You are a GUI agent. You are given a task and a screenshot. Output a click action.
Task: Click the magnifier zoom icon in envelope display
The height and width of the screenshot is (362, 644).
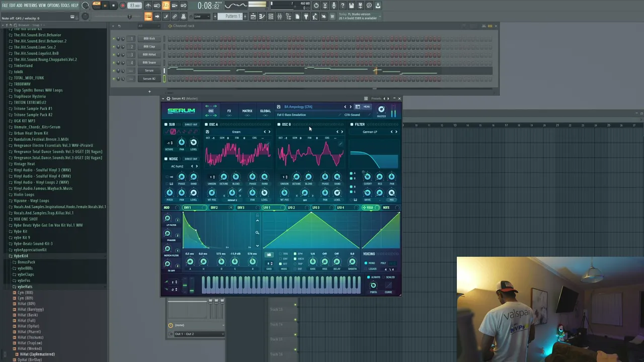tap(258, 233)
